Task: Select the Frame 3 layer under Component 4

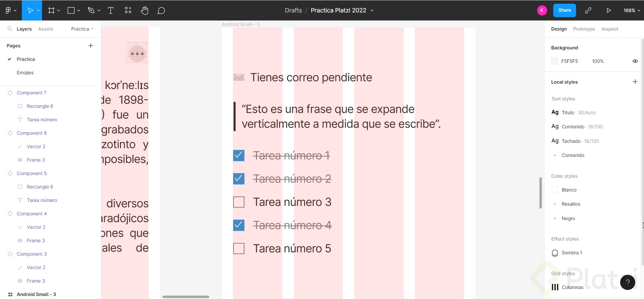Action: pos(36,241)
